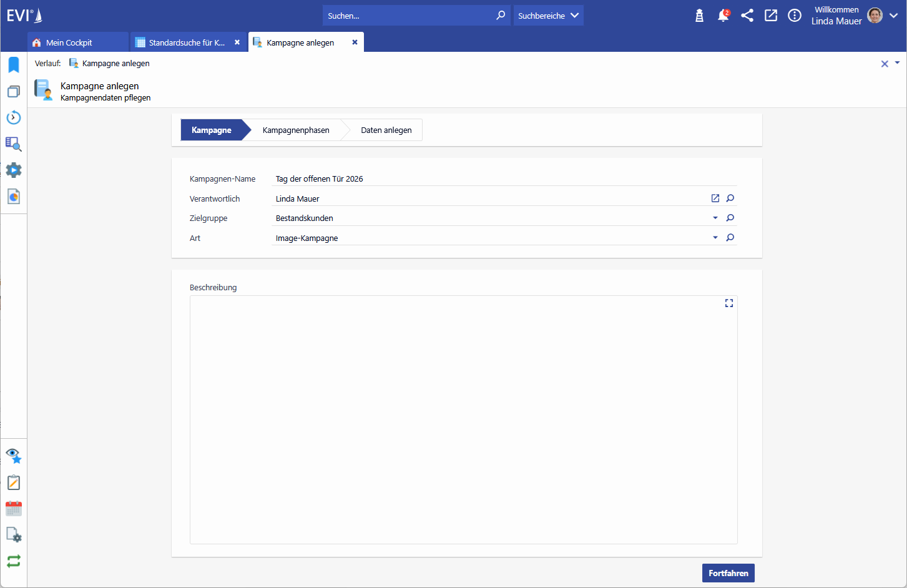Expand the Beschreibung field to fullscreen

(x=728, y=303)
